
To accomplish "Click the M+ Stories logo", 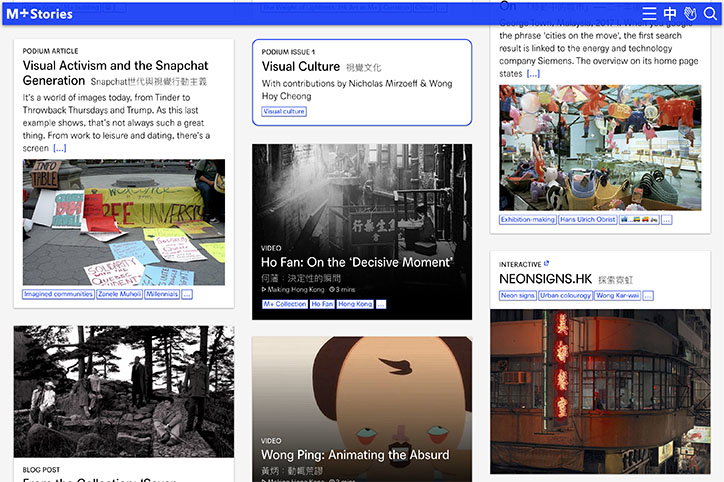I will 39,14.
